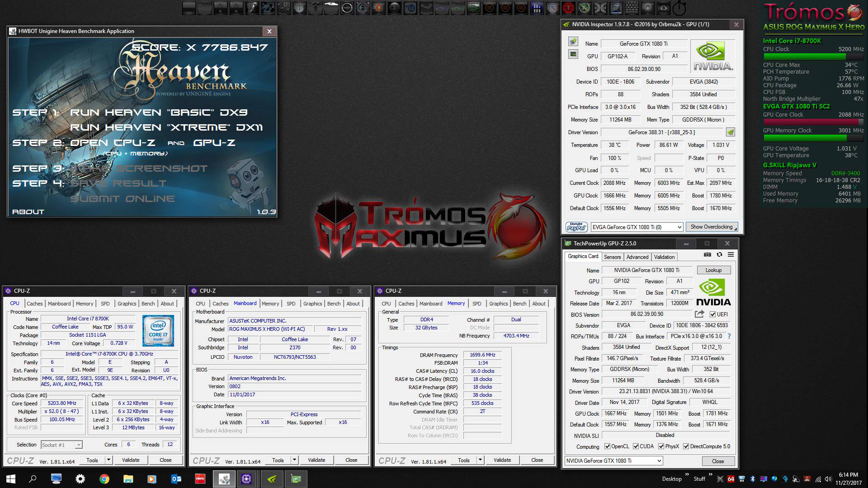Image resolution: width=868 pixels, height=488 pixels.
Task: Open Caches tab in the CPU-tab CPU-Z window
Action: pyautogui.click(x=34, y=304)
